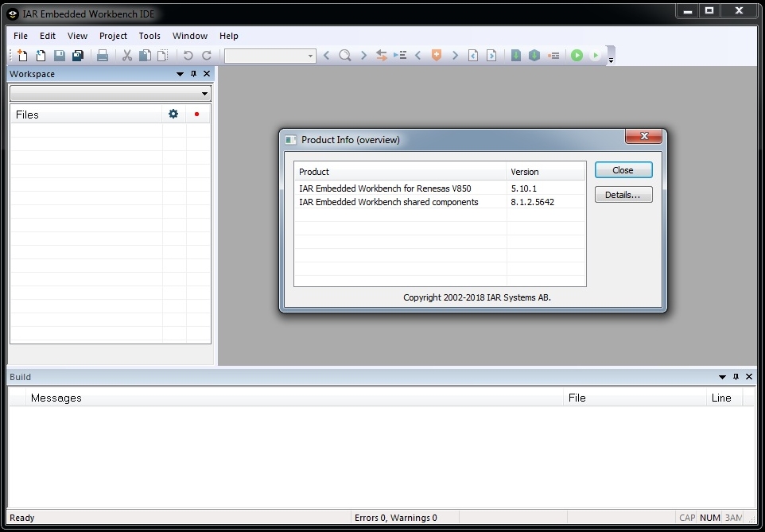Viewport: 765px width, 532px height.
Task: Click the NUM status bar indicator
Action: click(710, 518)
